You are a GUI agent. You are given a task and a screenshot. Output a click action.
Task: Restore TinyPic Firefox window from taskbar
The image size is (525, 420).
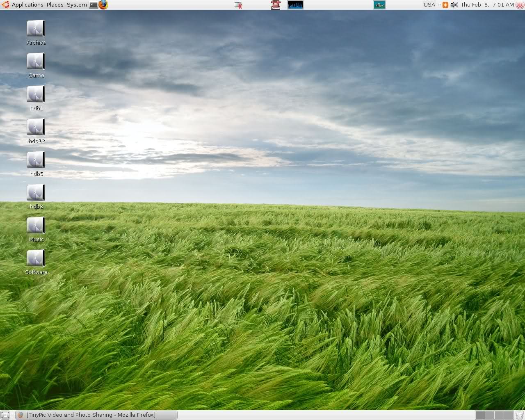tap(96, 415)
